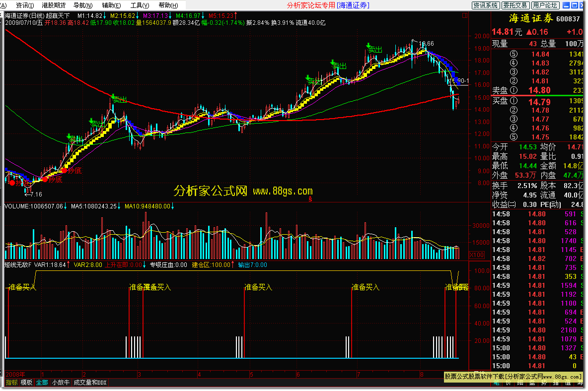The image size is (588, 391).
Task: Open the 辅助(E) menu
Action: click(x=111, y=5)
